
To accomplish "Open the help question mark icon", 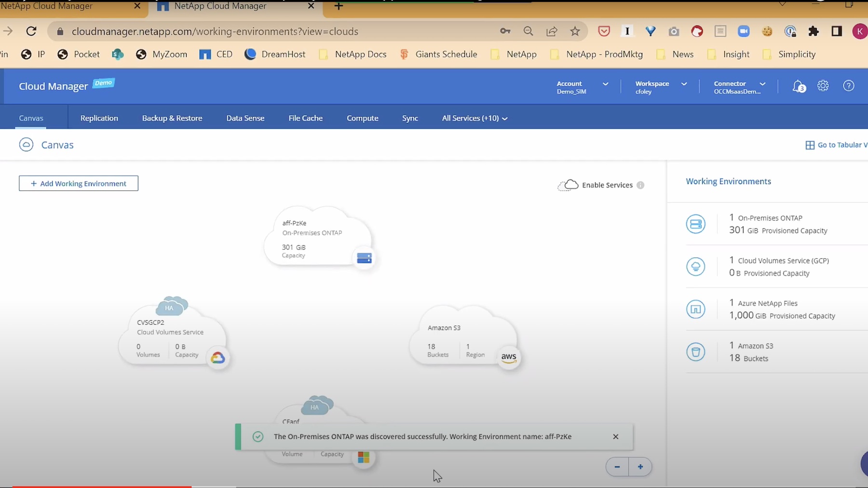I will (x=848, y=86).
